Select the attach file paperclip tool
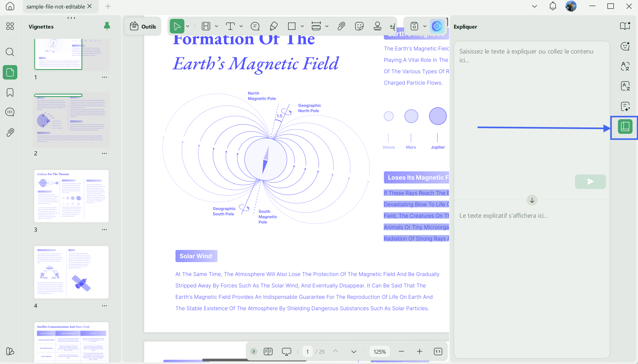Image resolution: width=638 pixels, height=364 pixels. pyautogui.click(x=341, y=26)
